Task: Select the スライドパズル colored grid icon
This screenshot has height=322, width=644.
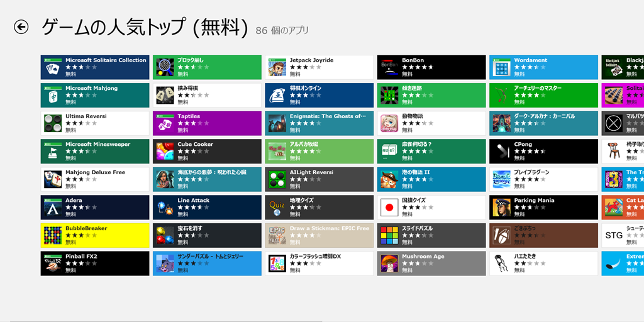Action: click(389, 236)
